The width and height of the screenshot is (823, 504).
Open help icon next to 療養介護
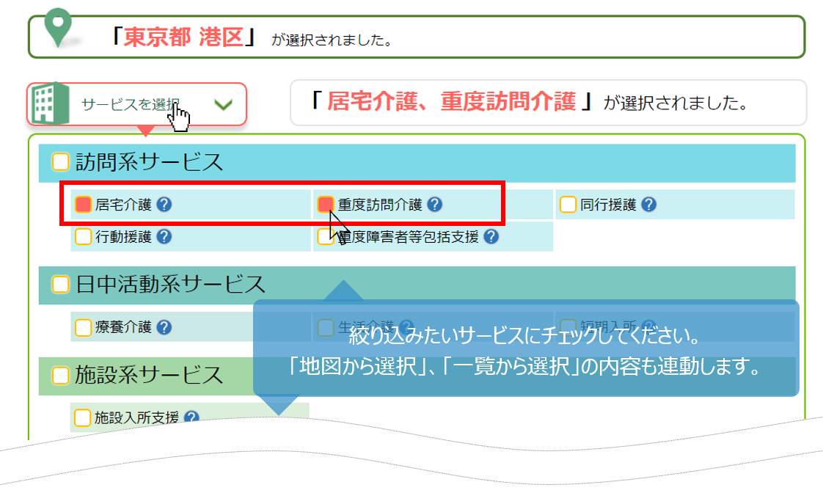pyautogui.click(x=164, y=327)
